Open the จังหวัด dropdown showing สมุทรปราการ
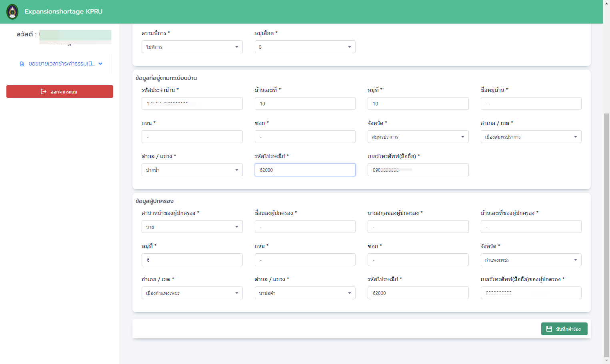 tap(418, 137)
